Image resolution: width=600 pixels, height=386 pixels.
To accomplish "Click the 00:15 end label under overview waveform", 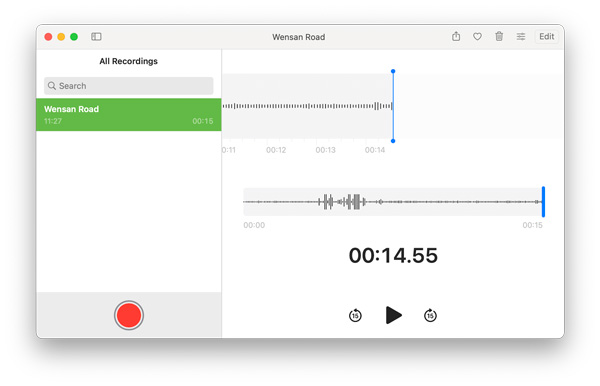I will coord(532,225).
